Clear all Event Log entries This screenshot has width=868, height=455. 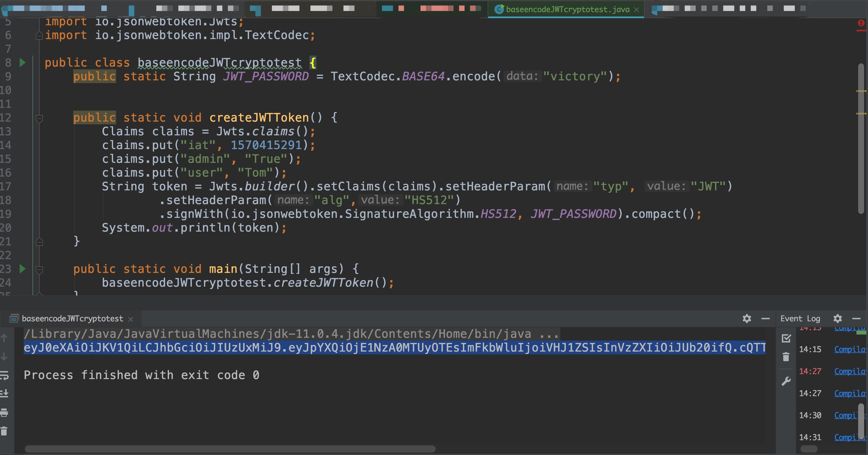[786, 357]
